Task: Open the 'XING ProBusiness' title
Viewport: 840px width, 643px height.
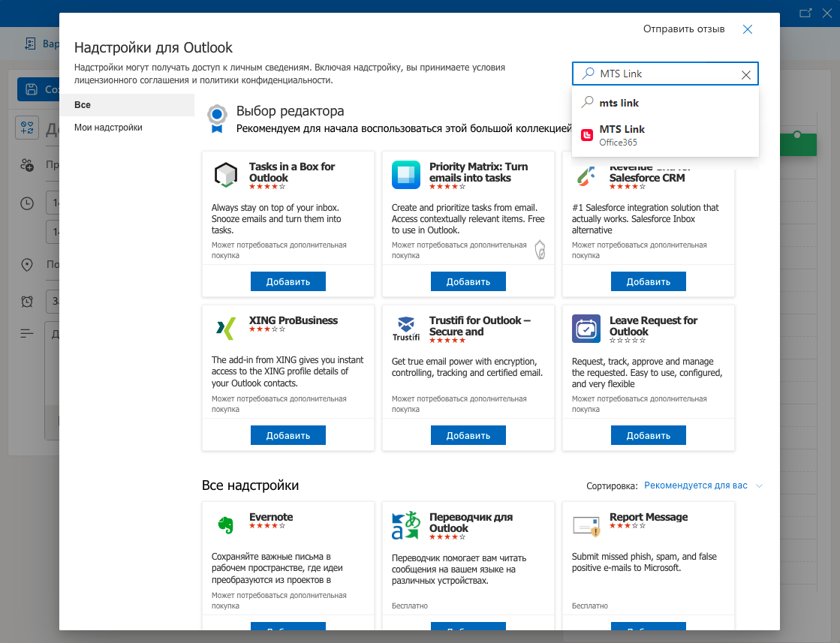Action: click(294, 320)
